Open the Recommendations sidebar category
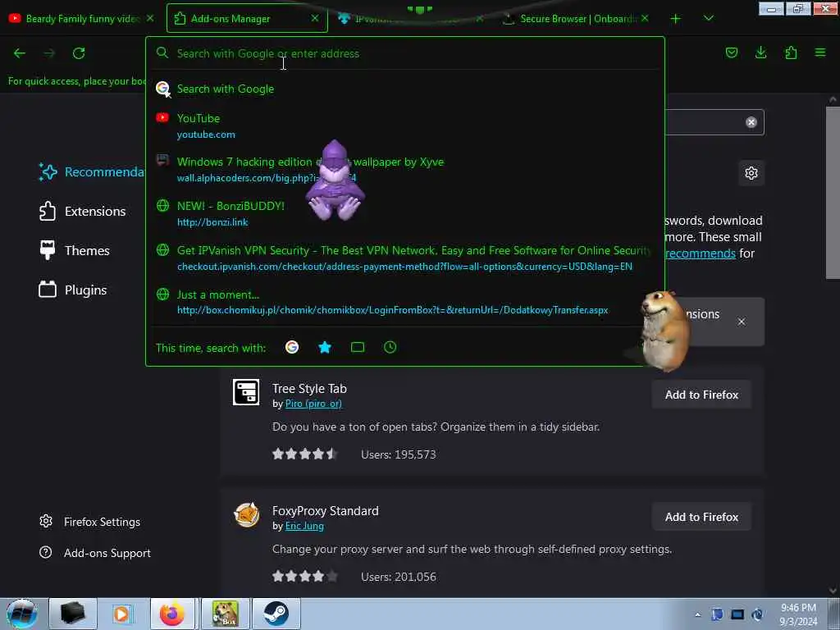840x630 pixels. coord(91,172)
